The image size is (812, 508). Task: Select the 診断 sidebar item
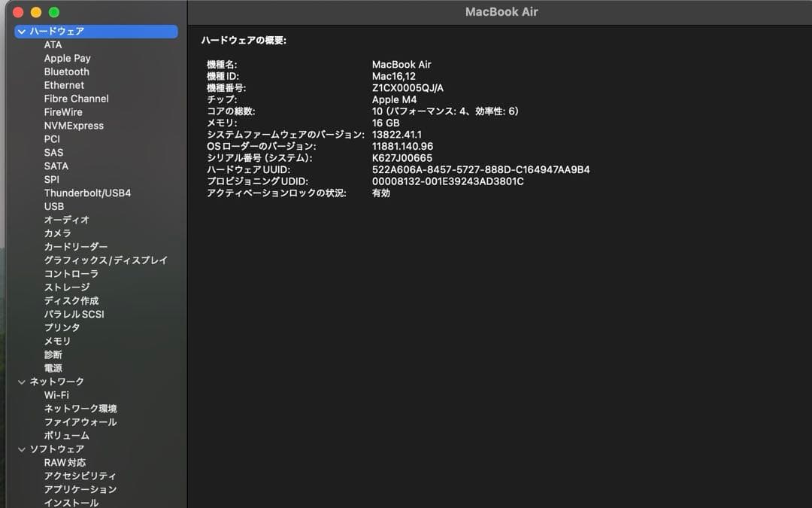coord(52,354)
